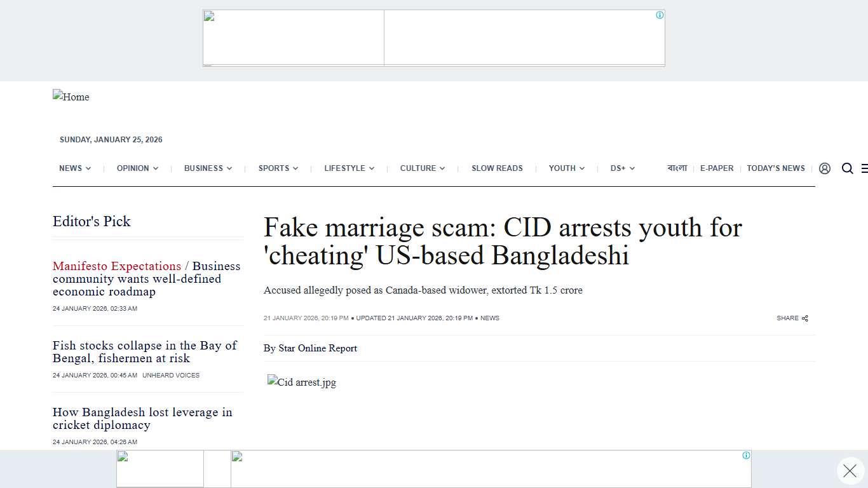Expand the NEWS dropdown
The width and height of the screenshot is (868, 488).
point(74,168)
